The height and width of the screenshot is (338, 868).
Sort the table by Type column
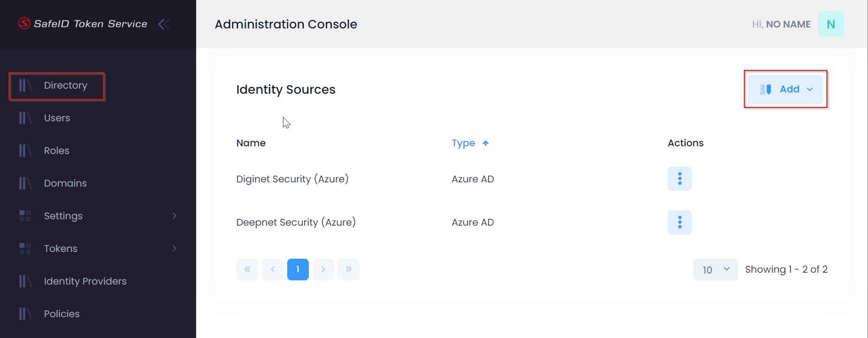(x=463, y=143)
